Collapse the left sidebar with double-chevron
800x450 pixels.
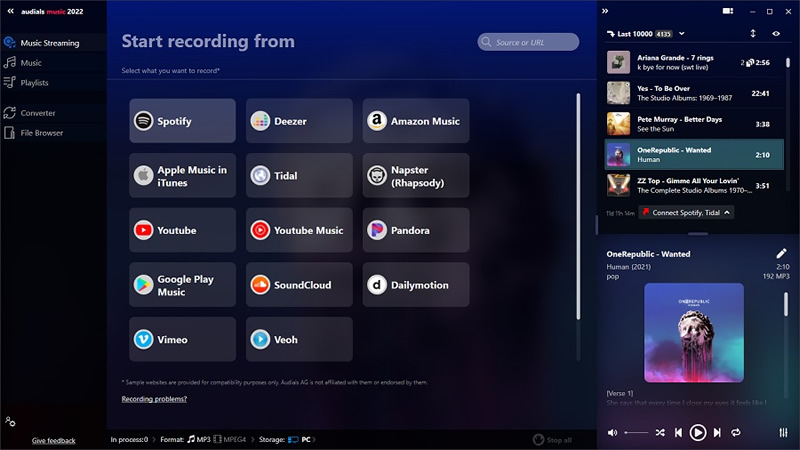[x=10, y=11]
